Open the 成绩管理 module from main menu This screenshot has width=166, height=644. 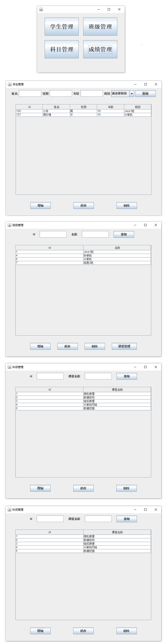point(100,49)
